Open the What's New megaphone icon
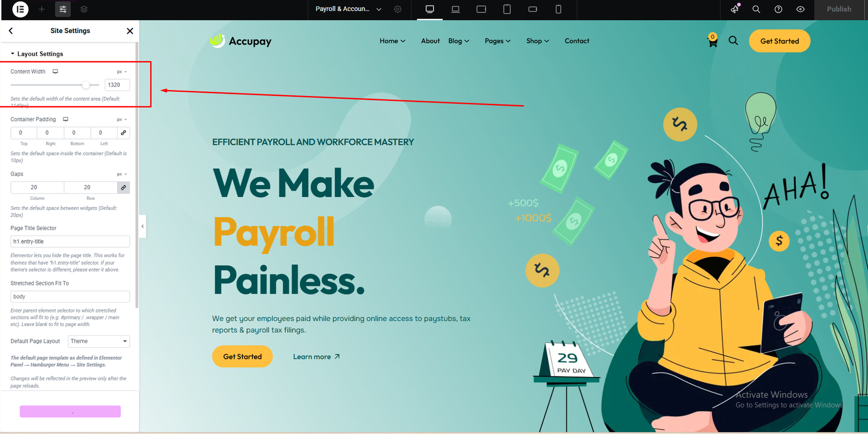The image size is (868, 434). pyautogui.click(x=735, y=9)
